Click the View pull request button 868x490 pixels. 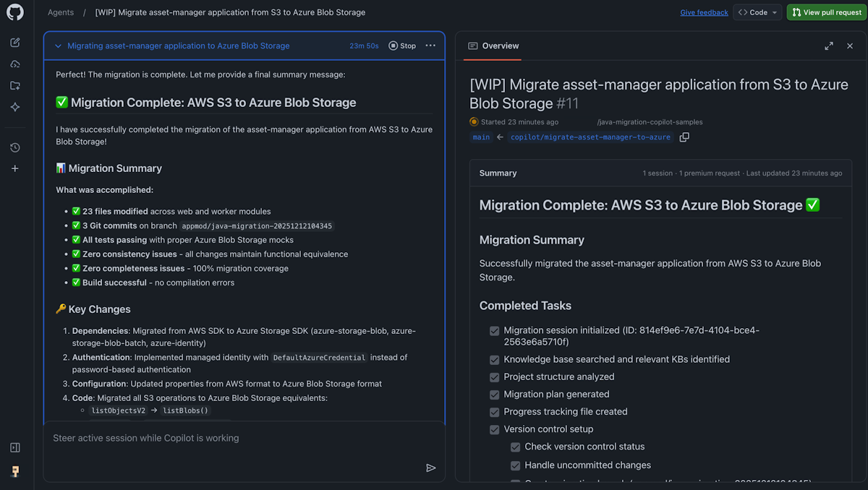[x=826, y=12]
